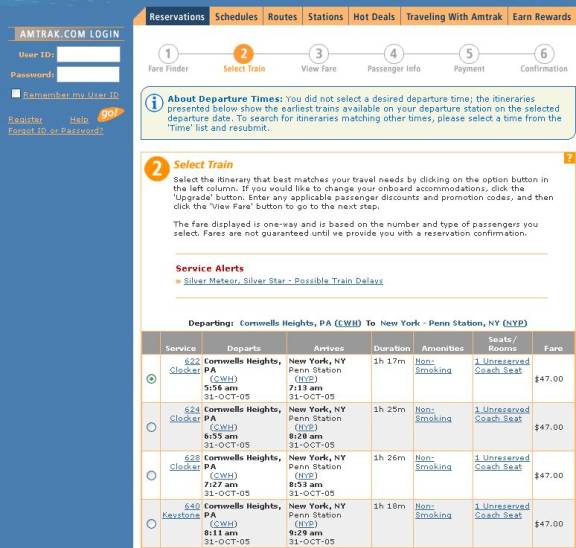Screen dimensions: 576x548
Task: Open the Clocker link for train 622
Action: coord(185,370)
